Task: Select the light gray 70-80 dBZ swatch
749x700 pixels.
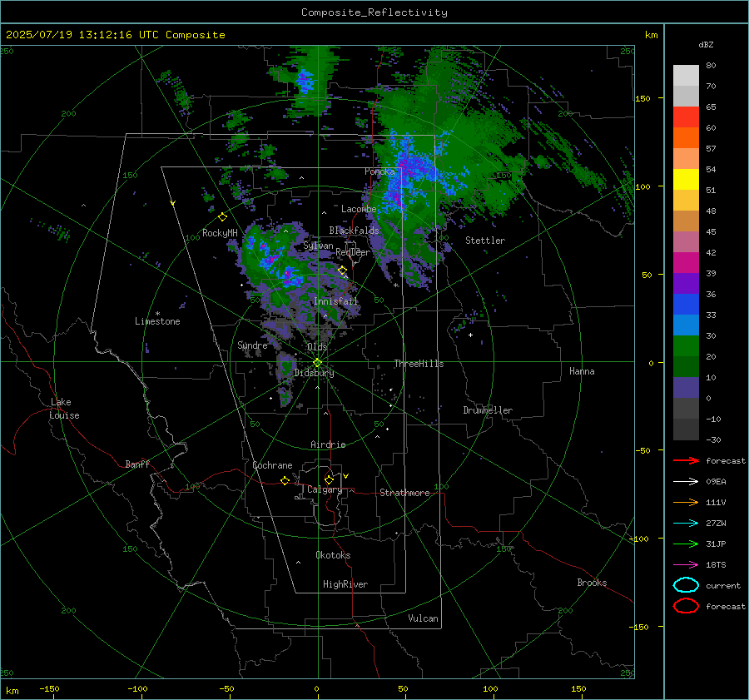Action: point(686,76)
